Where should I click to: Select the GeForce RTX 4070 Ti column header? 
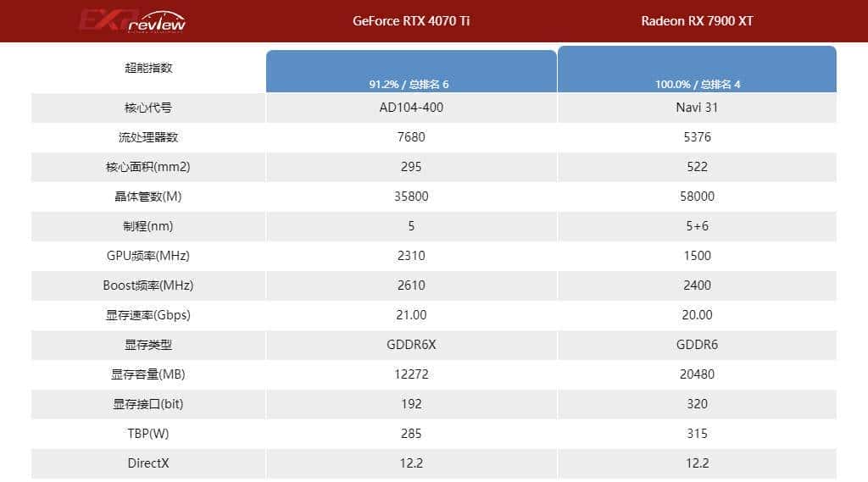click(x=411, y=21)
